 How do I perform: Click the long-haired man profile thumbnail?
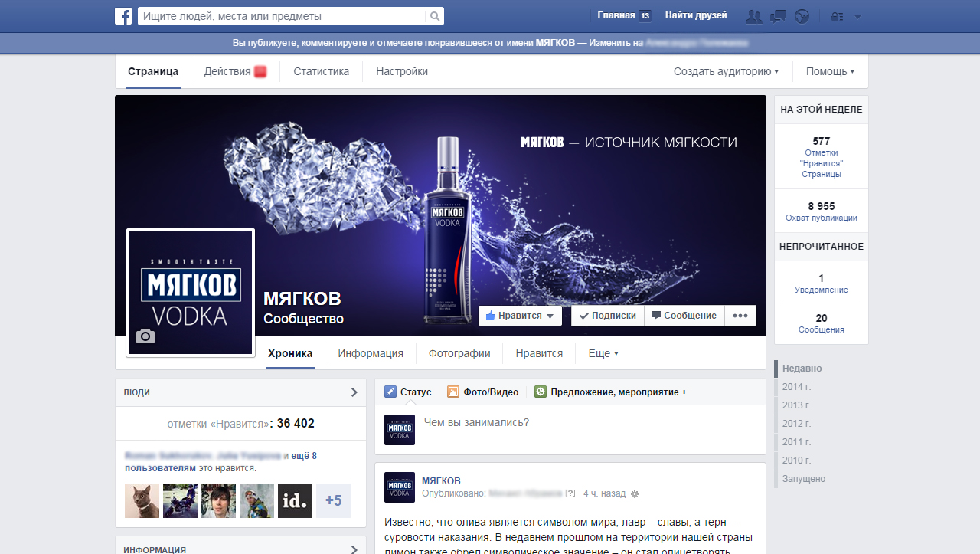[218, 500]
